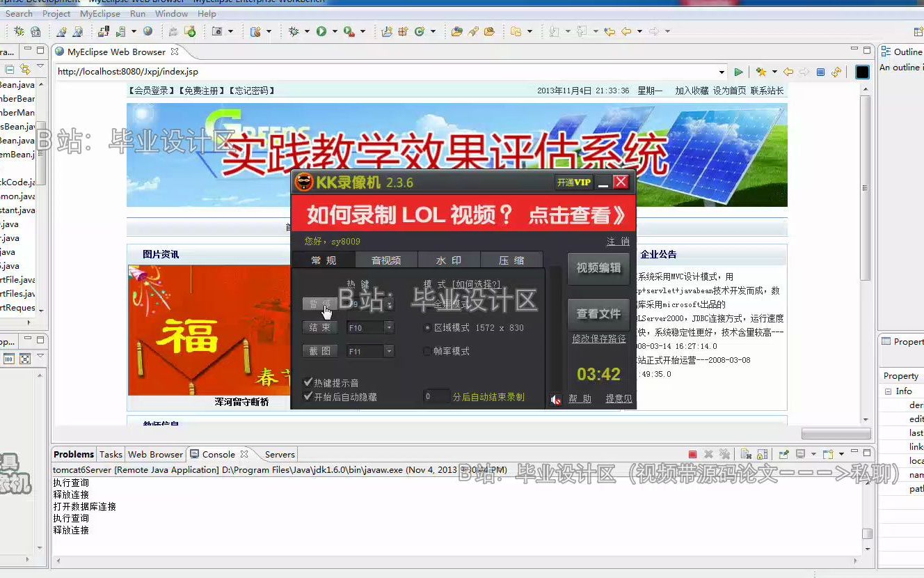This screenshot has width=924, height=578.
Task: Click the Collapse All icon in the explorer panel
Action: click(10, 69)
